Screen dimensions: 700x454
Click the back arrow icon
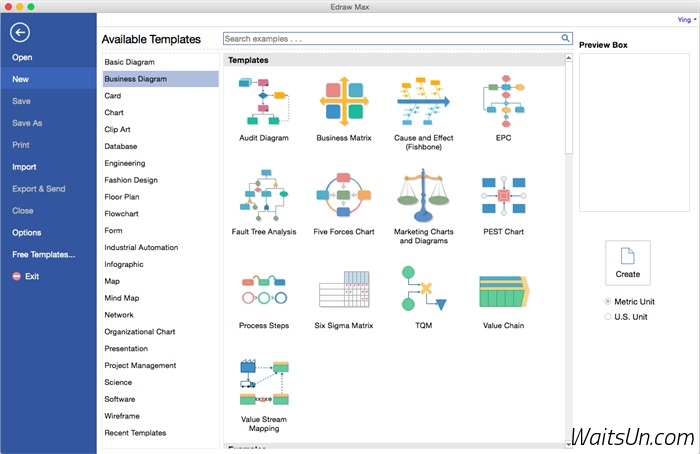19,32
